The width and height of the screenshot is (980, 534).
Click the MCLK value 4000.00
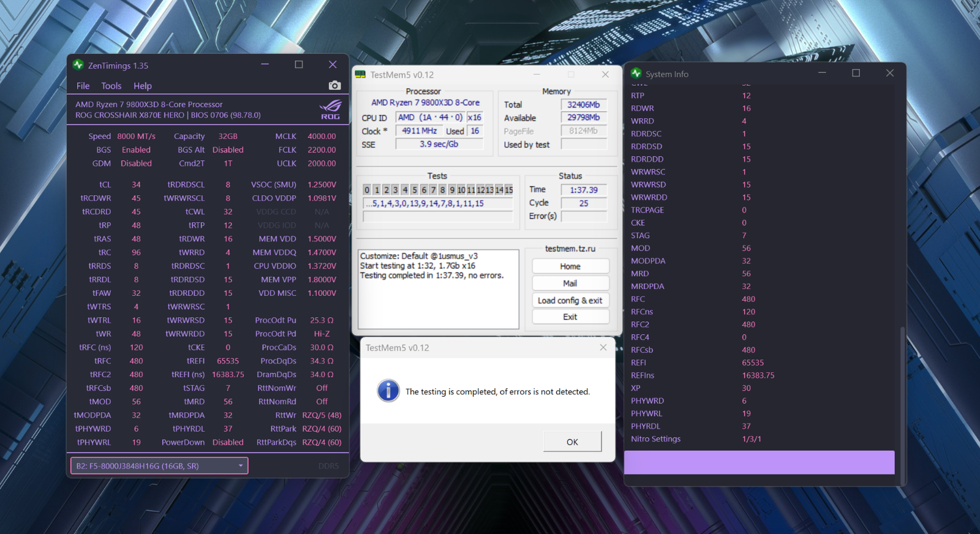322,137
